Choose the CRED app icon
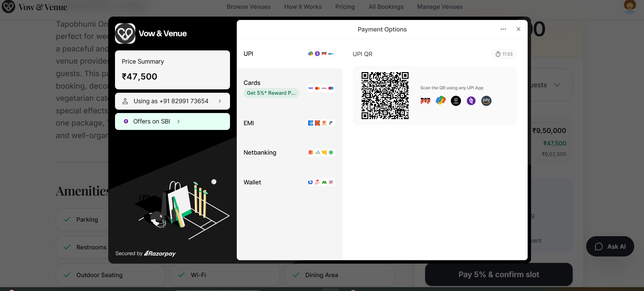 pos(456,101)
